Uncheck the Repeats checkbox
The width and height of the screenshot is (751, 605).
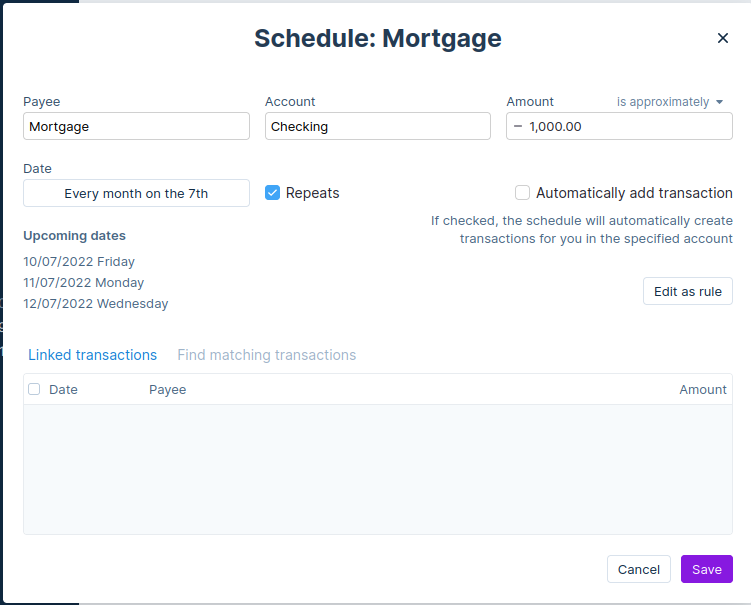coord(272,193)
